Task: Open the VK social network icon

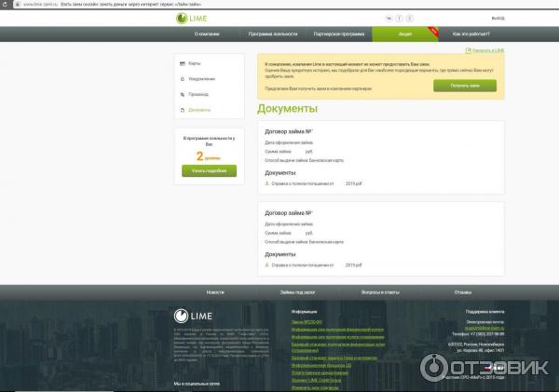Action: (x=389, y=18)
